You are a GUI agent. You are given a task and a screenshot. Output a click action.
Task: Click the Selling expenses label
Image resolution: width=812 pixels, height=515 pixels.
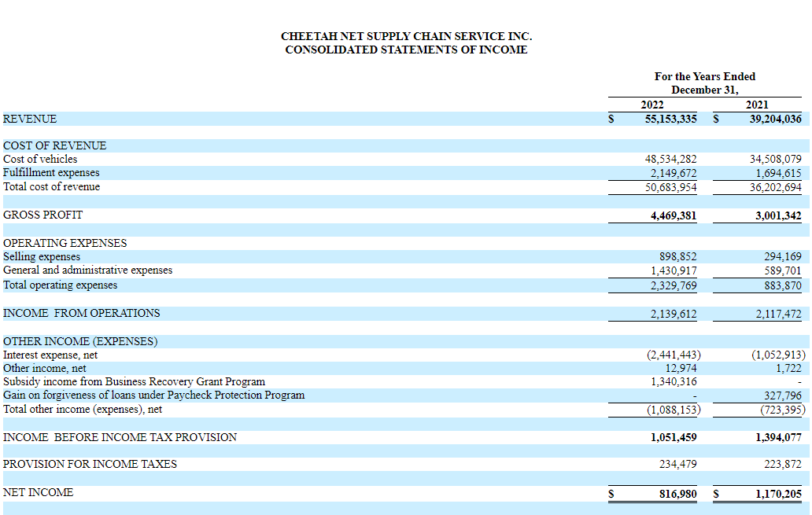pos(42,257)
